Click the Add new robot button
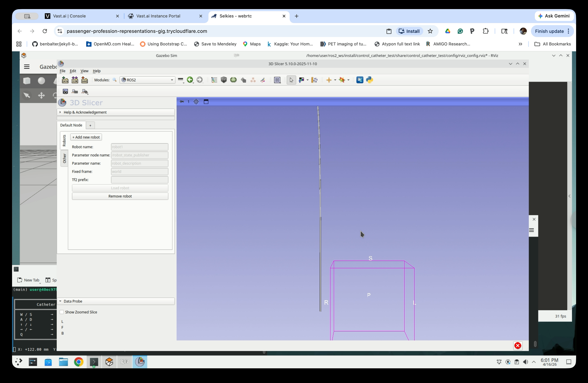The image size is (588, 383). coord(86,137)
